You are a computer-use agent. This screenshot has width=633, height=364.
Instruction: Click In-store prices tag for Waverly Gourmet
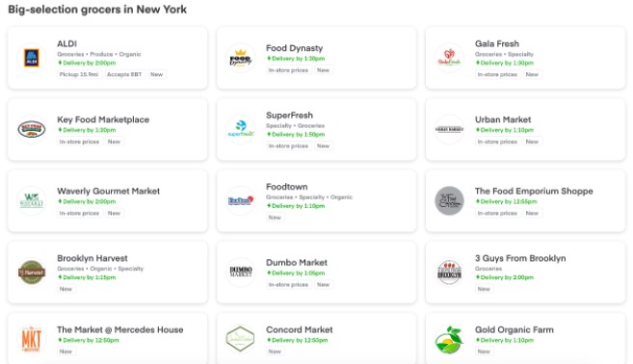pyautogui.click(x=79, y=213)
